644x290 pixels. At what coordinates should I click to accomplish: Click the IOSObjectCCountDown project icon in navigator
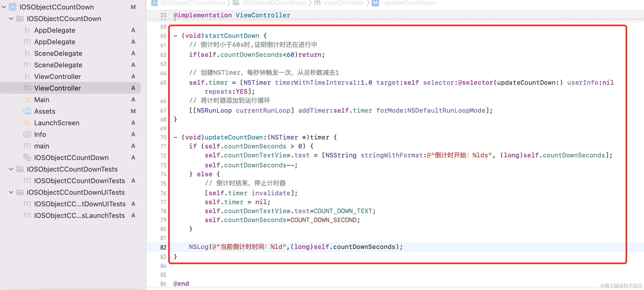point(12,7)
